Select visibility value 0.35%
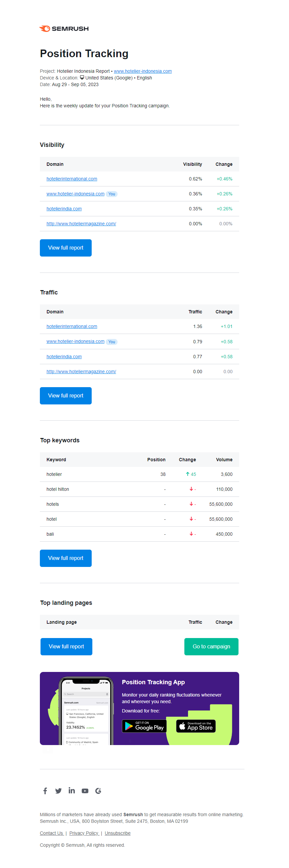The height and width of the screenshot is (868, 289). [195, 209]
